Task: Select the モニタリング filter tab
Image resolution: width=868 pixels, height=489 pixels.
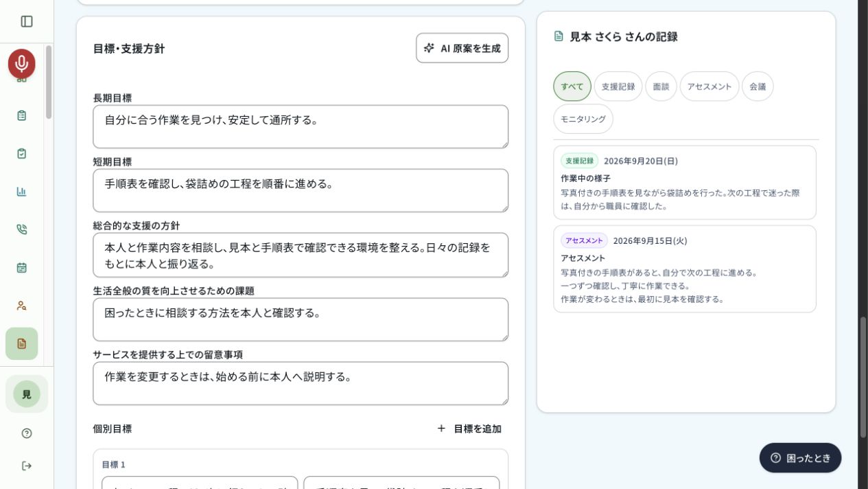Action: 583,119
